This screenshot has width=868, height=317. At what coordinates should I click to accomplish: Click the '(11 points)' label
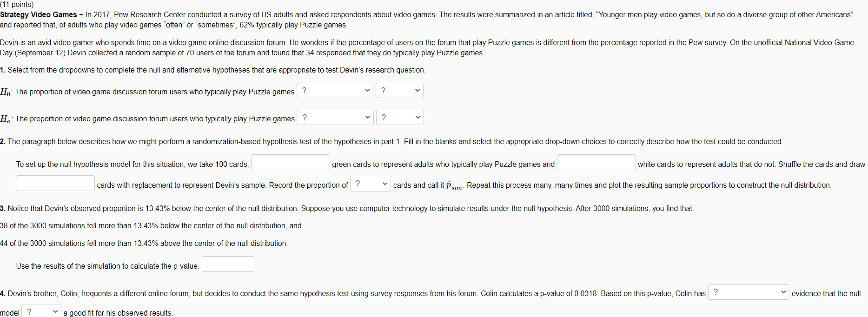17,4
